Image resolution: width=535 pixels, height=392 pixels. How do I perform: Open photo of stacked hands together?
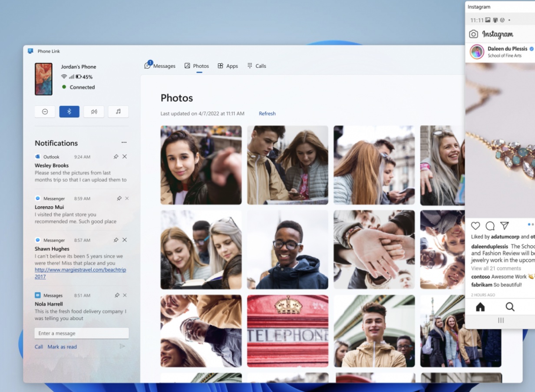point(374,250)
